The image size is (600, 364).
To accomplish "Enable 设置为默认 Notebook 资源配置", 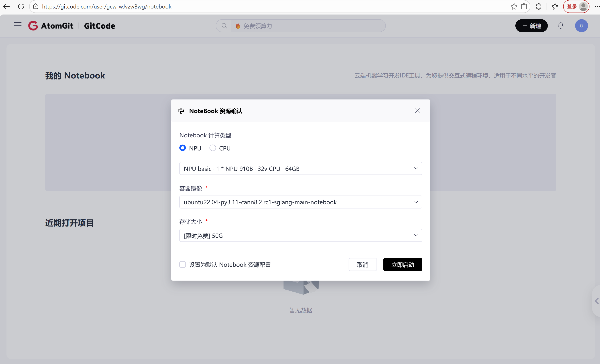I will [x=182, y=265].
